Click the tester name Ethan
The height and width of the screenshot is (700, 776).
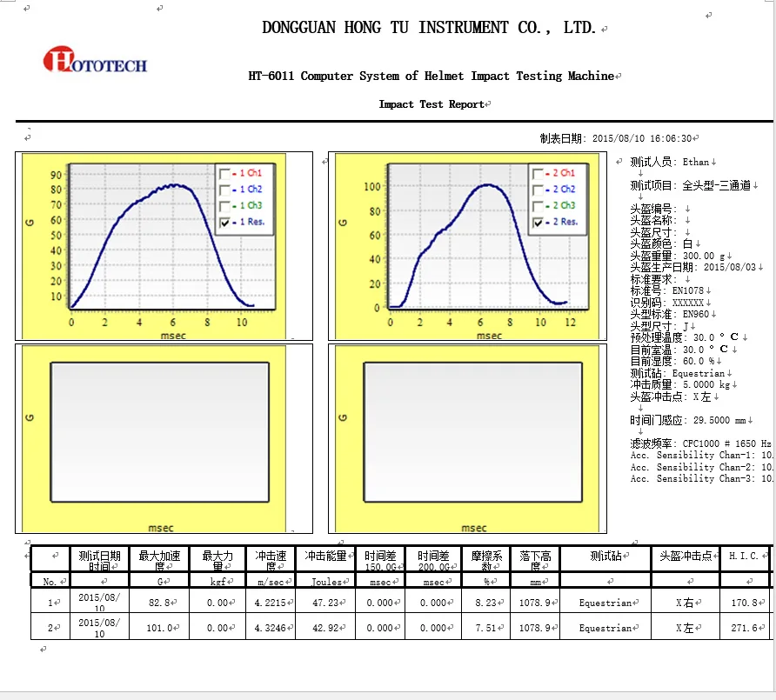[x=696, y=162]
